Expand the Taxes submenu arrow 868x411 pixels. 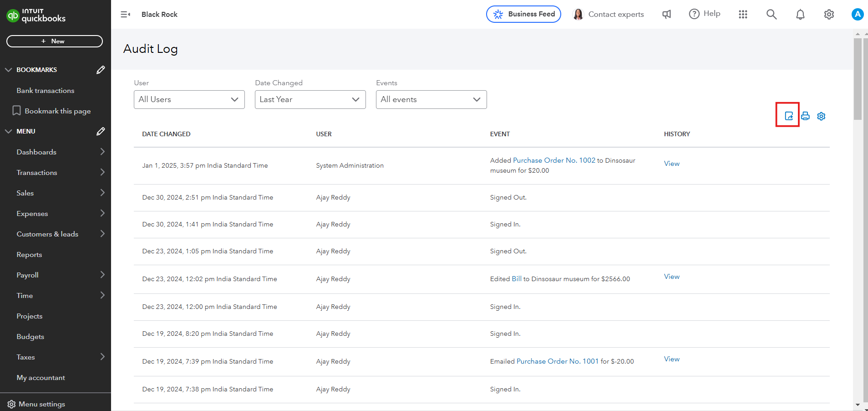(102, 357)
